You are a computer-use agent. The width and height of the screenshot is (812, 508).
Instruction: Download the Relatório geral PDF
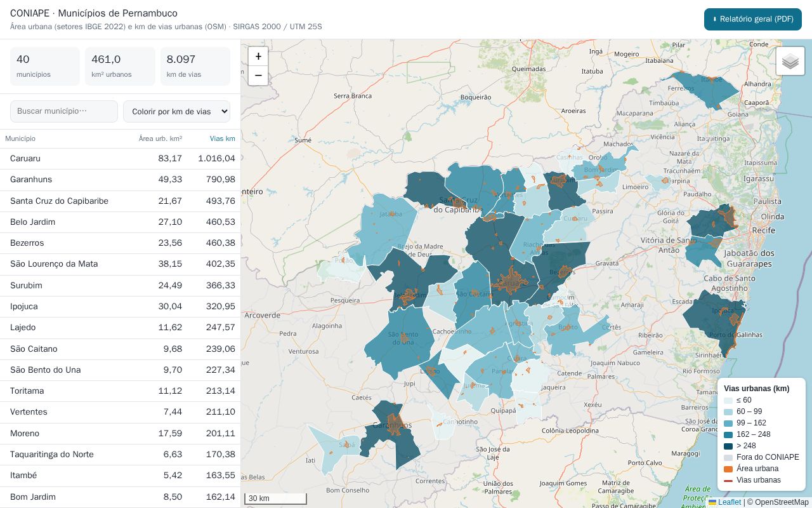tap(753, 19)
